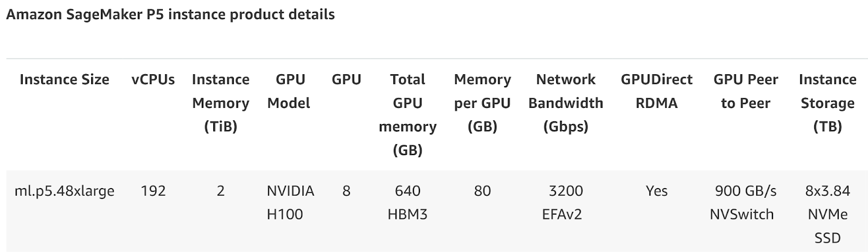868x252 pixels.
Task: Click the Instance Memory (TiB) header
Action: tap(221, 103)
